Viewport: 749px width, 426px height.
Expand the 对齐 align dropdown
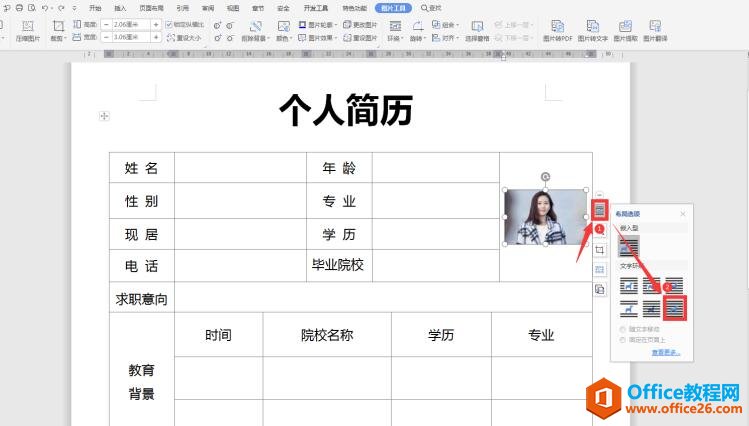[442, 37]
